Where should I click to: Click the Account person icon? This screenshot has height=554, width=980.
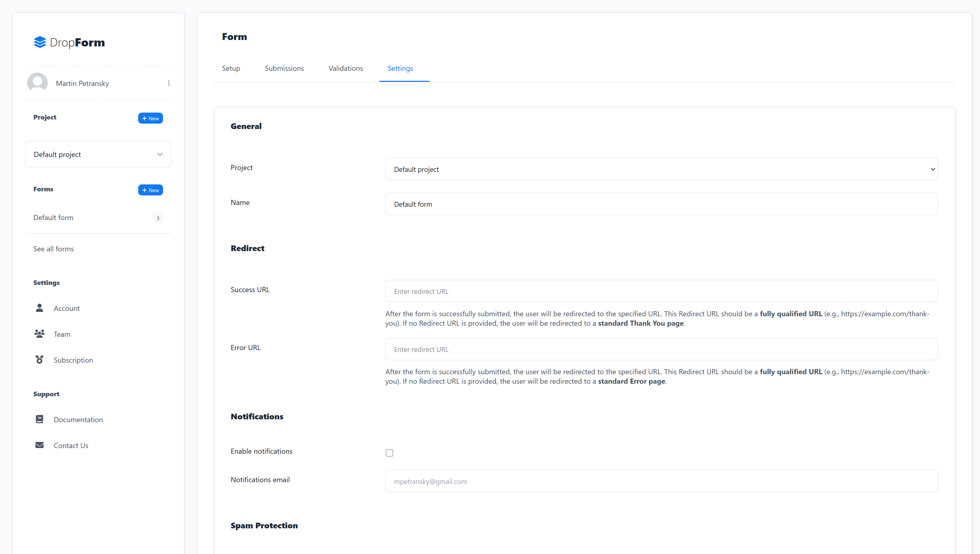tap(39, 308)
